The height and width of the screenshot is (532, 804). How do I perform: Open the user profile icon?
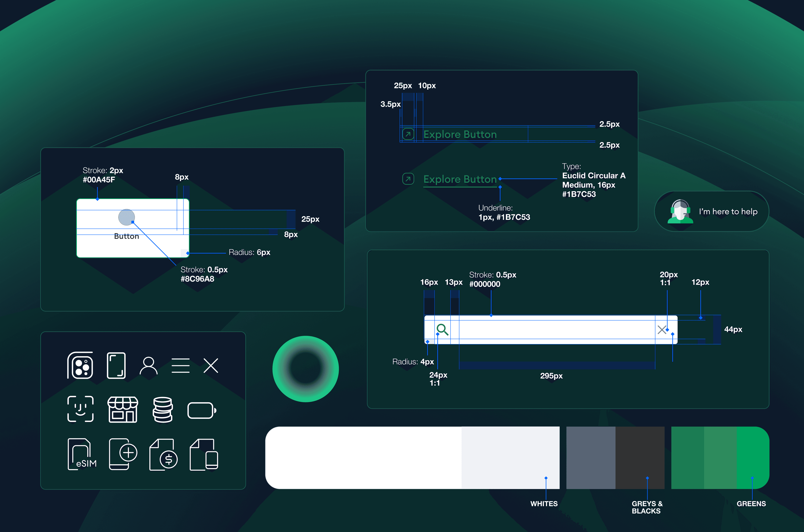pos(149,366)
